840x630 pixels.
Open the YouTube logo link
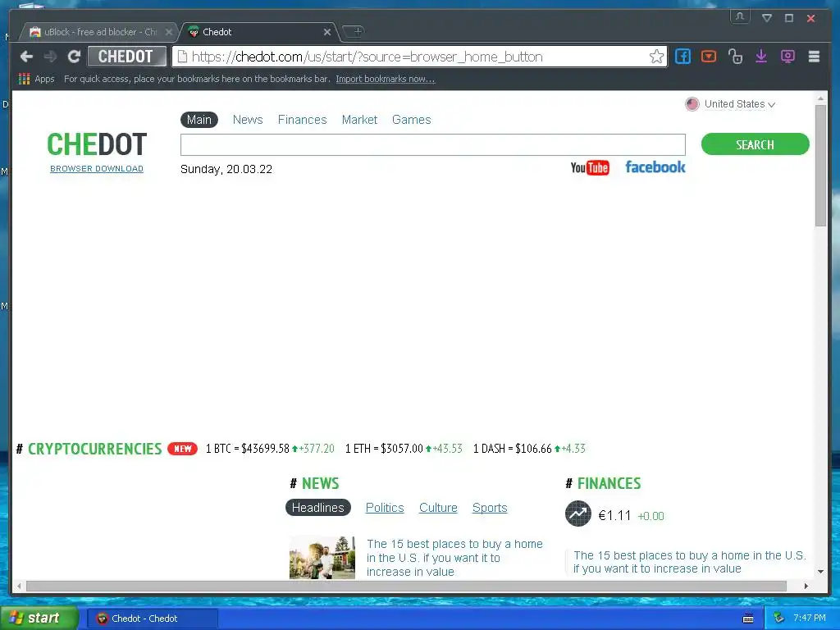tap(590, 167)
